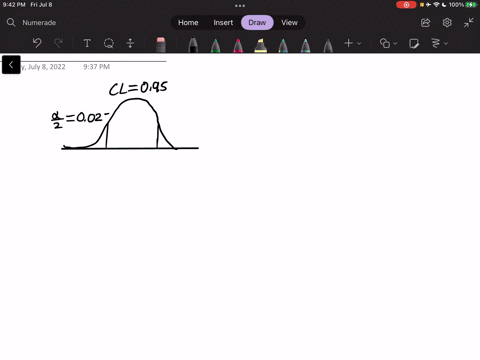This screenshot has height=360, width=480.
Task: Select the first teal pen
Action: click(283, 45)
